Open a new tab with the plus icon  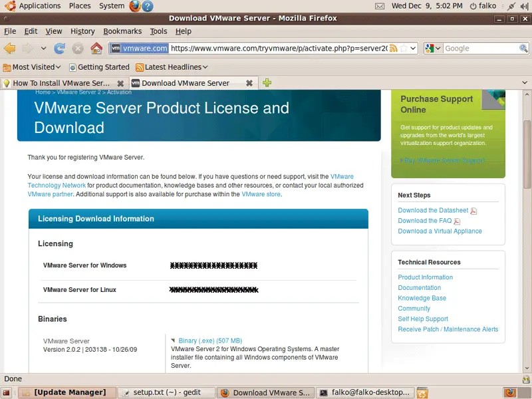(267, 82)
